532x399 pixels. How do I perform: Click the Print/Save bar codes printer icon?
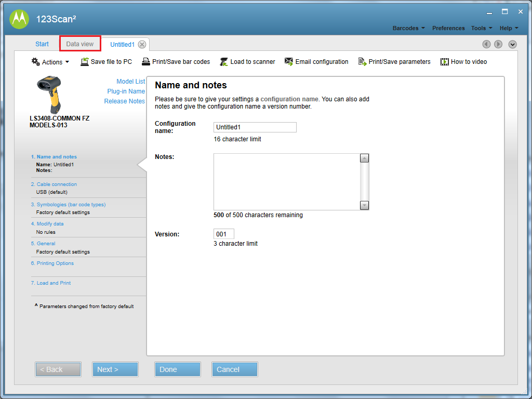point(146,62)
